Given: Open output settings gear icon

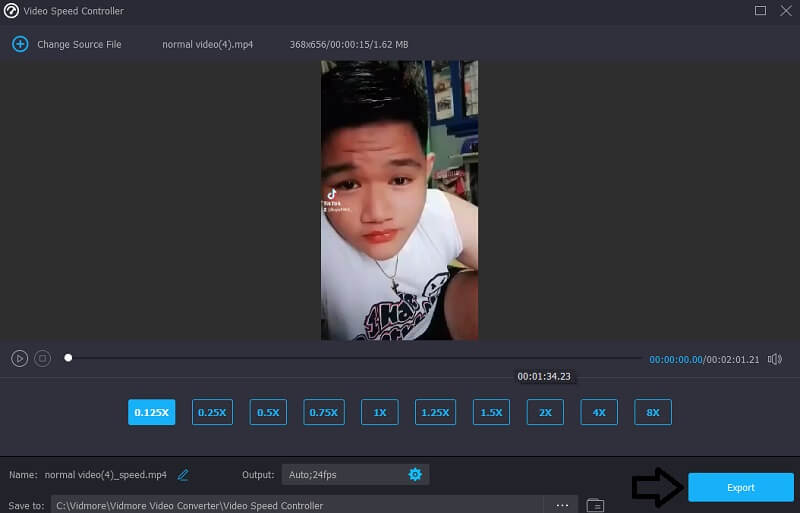Looking at the screenshot, I should click(415, 474).
